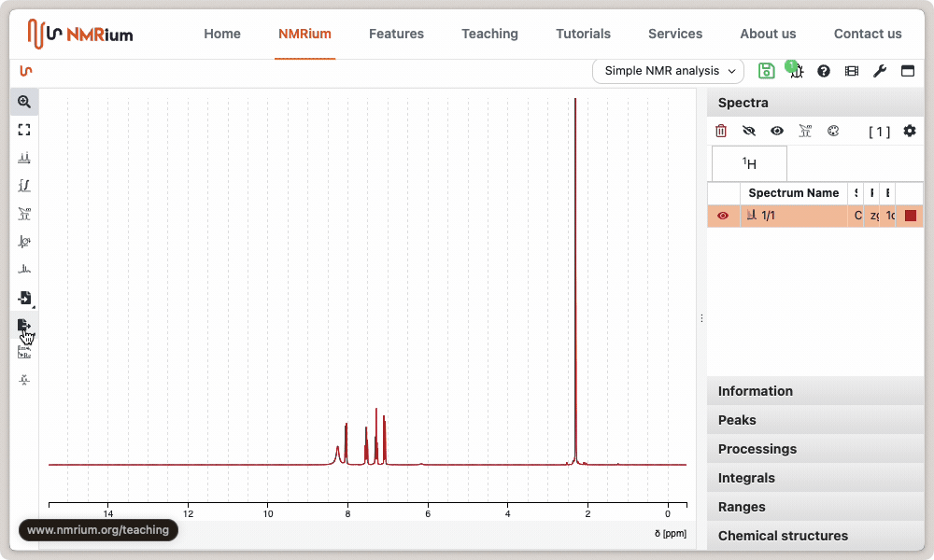The height and width of the screenshot is (560, 934).
Task: Open the Tutorials menu item
Action: point(583,34)
